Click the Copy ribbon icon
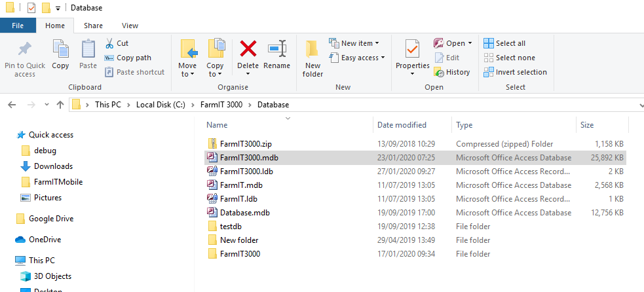Image resolution: width=644 pixels, height=292 pixels. [60, 50]
